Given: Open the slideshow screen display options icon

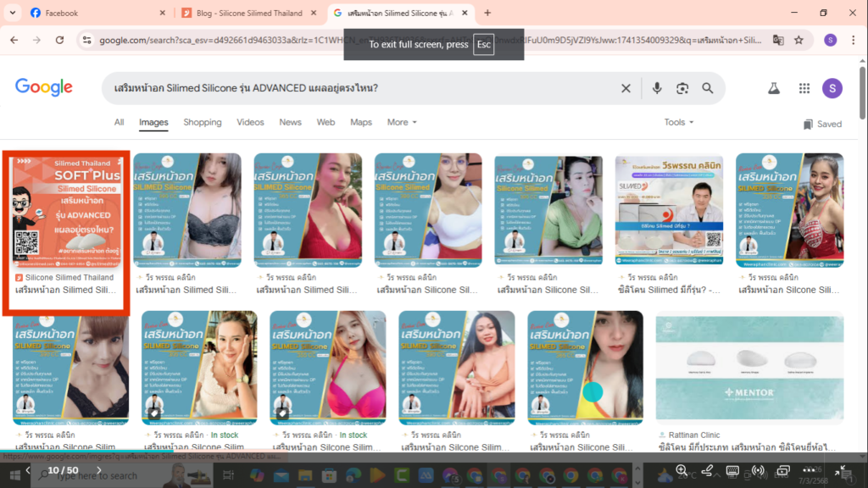Looking at the screenshot, I should coord(782,471).
